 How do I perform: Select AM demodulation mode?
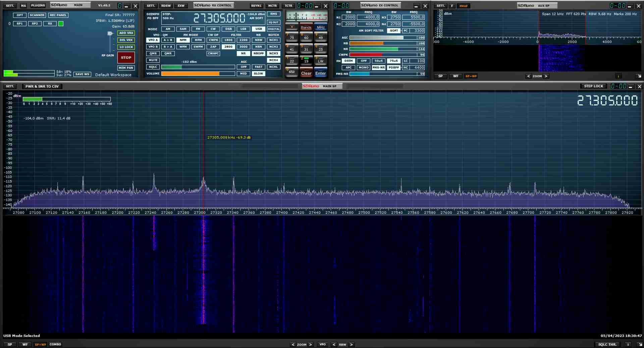point(168,29)
